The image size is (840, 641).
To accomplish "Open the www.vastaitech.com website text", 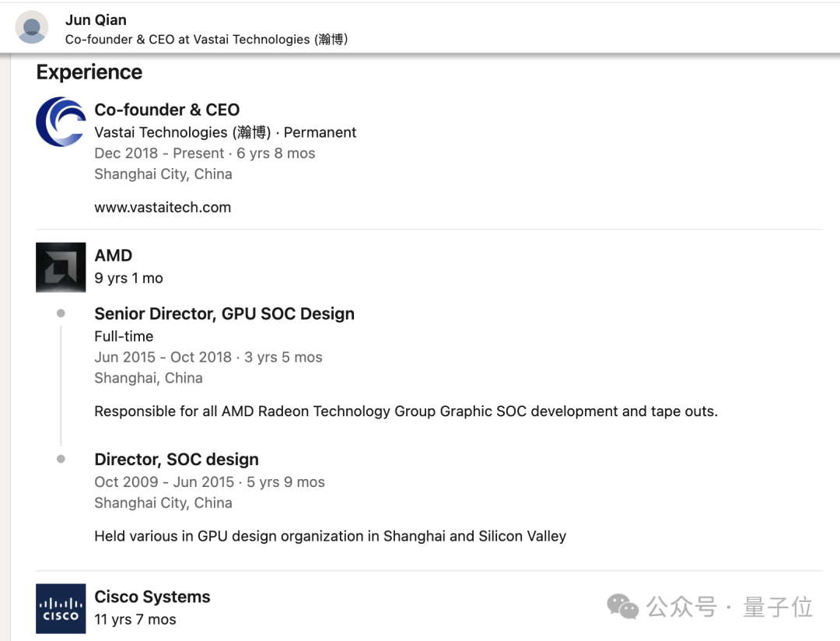I will pos(163,208).
